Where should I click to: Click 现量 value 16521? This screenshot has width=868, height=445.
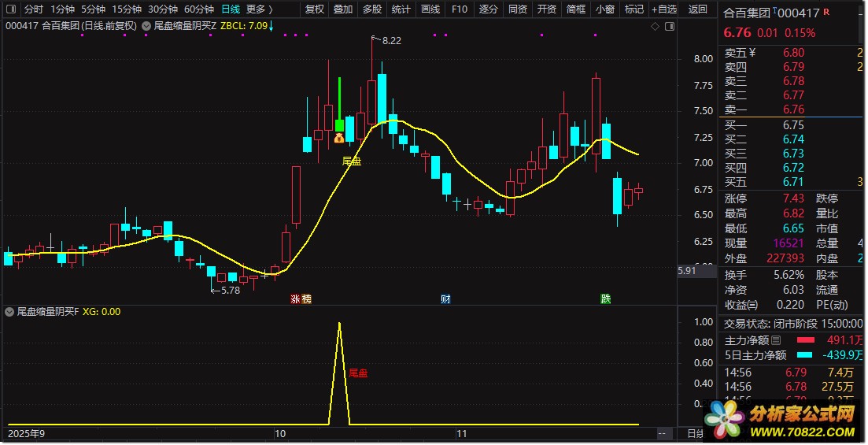point(789,243)
